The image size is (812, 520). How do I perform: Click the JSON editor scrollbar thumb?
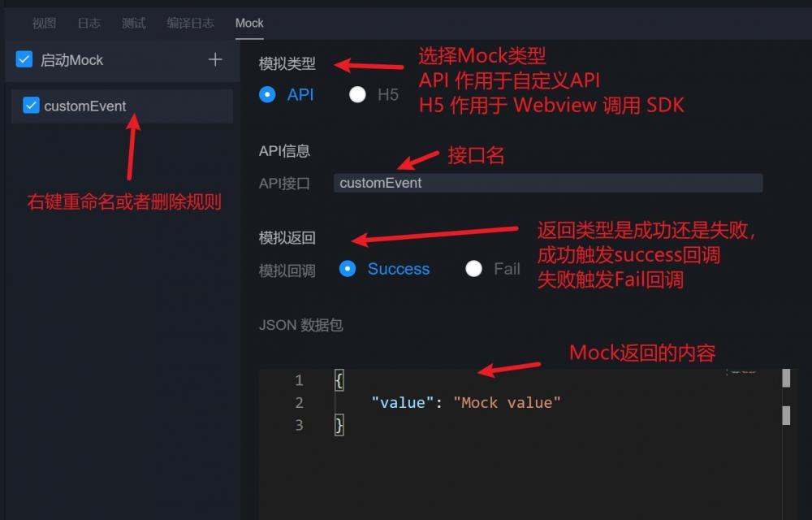tap(786, 378)
